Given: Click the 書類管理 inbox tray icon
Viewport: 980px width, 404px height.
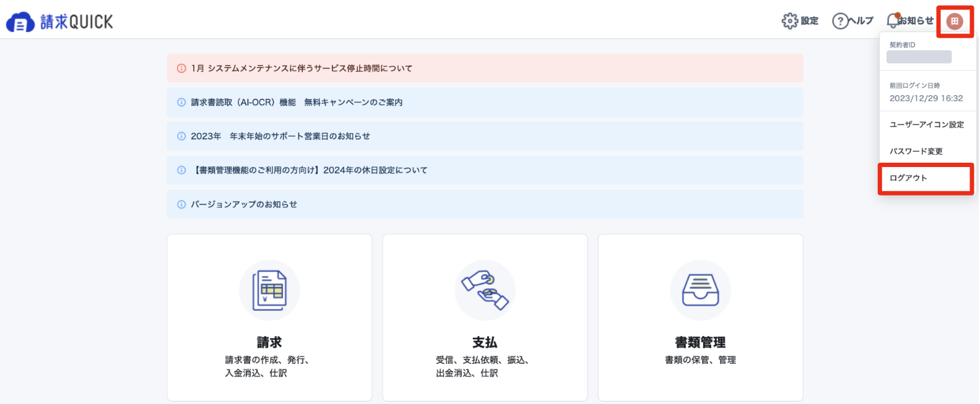Looking at the screenshot, I should point(700,290).
